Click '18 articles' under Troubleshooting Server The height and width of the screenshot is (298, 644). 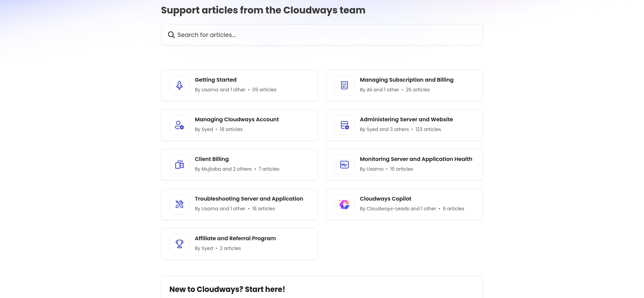click(x=263, y=209)
